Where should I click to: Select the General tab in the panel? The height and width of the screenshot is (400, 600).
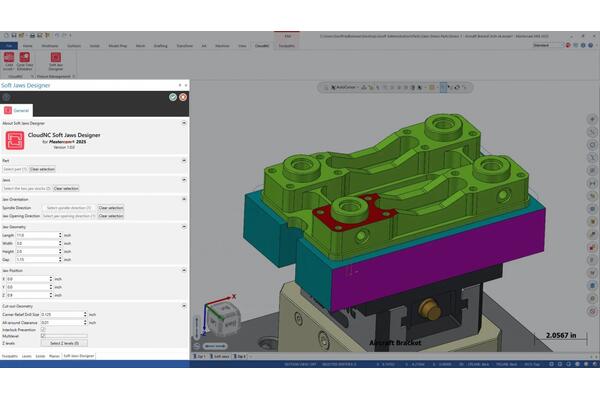16,111
